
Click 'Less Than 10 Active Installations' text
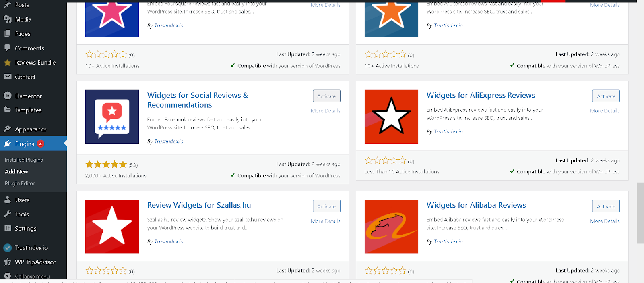402,172
